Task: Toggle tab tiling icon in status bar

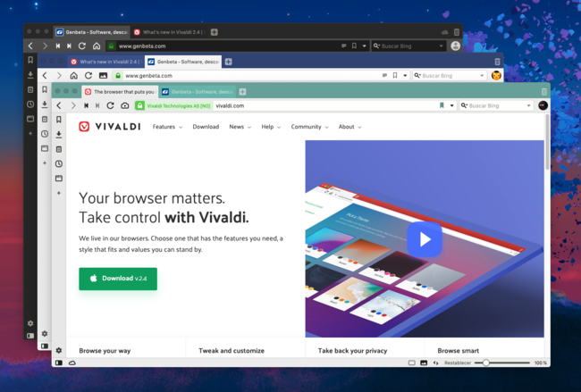Action: coord(412,363)
